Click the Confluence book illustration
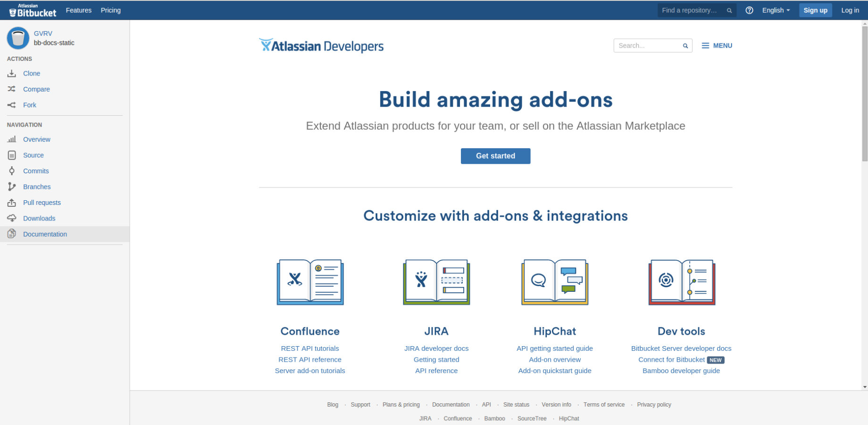868x425 pixels. 310,282
